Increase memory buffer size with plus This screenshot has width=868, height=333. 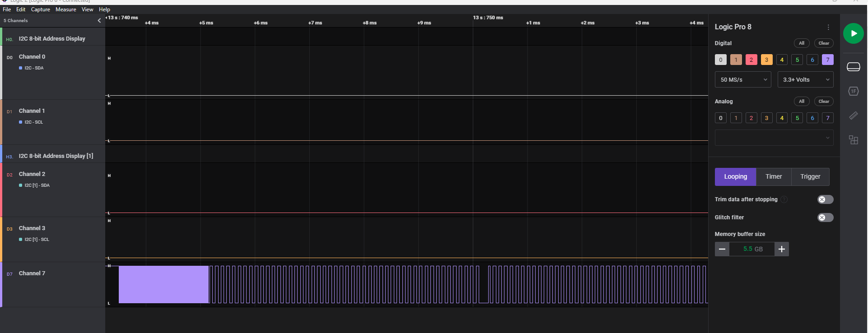tap(782, 249)
